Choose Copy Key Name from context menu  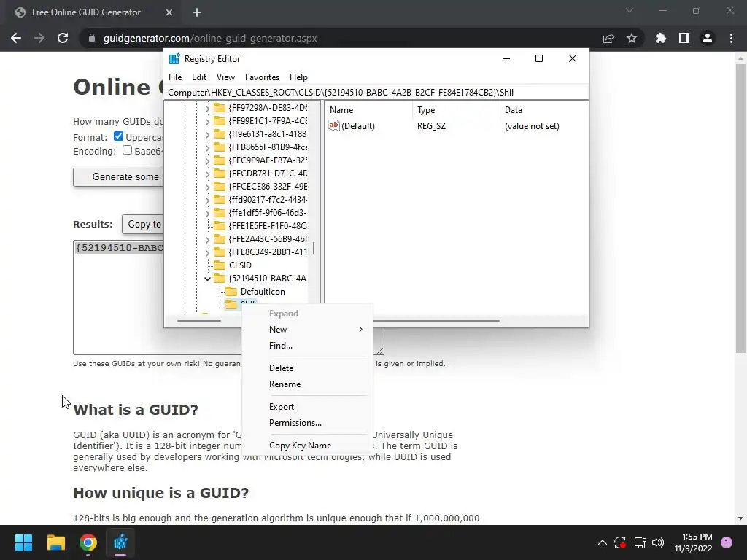[x=307, y=446]
